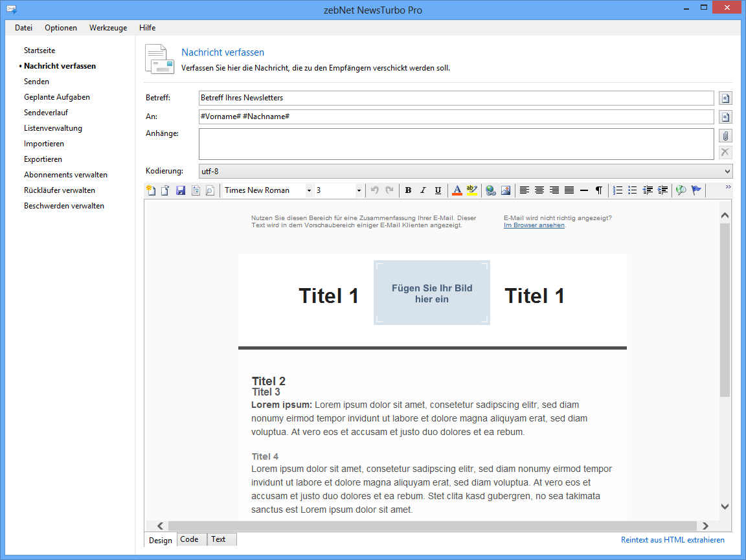Open Sendeverlauf in the sidebar
Screen dimensions: 746x560
coord(46,113)
